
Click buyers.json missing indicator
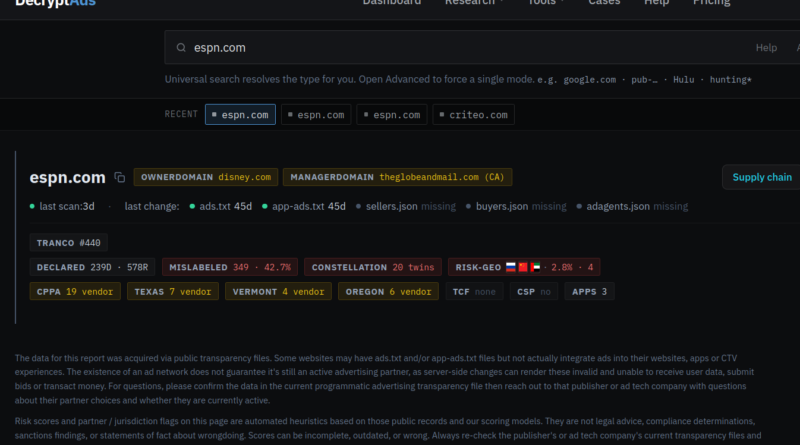pyautogui.click(x=516, y=206)
